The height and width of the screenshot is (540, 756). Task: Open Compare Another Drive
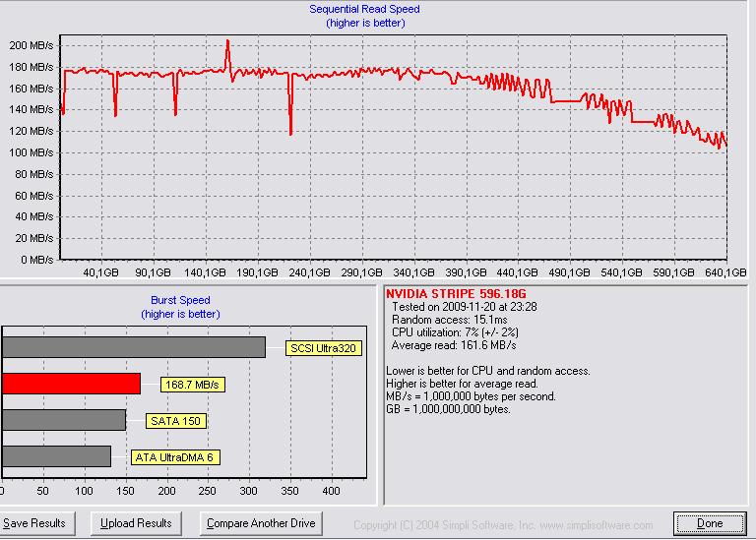(x=261, y=523)
